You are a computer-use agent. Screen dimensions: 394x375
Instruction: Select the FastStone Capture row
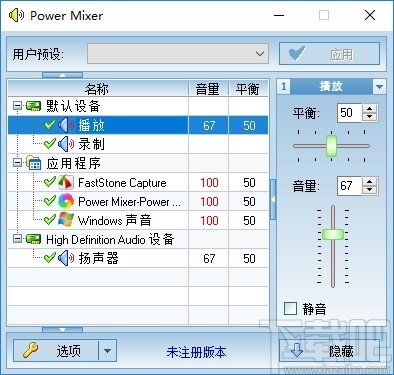point(138,182)
